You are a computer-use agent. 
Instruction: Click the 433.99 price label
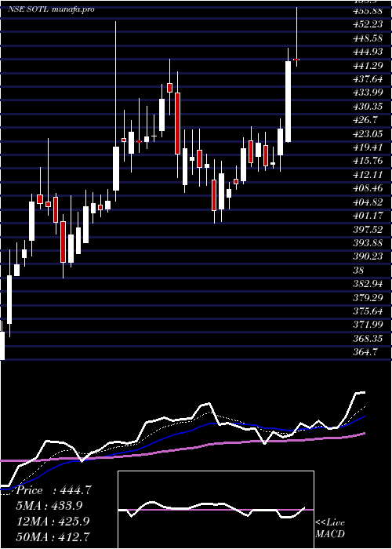pos(368,93)
